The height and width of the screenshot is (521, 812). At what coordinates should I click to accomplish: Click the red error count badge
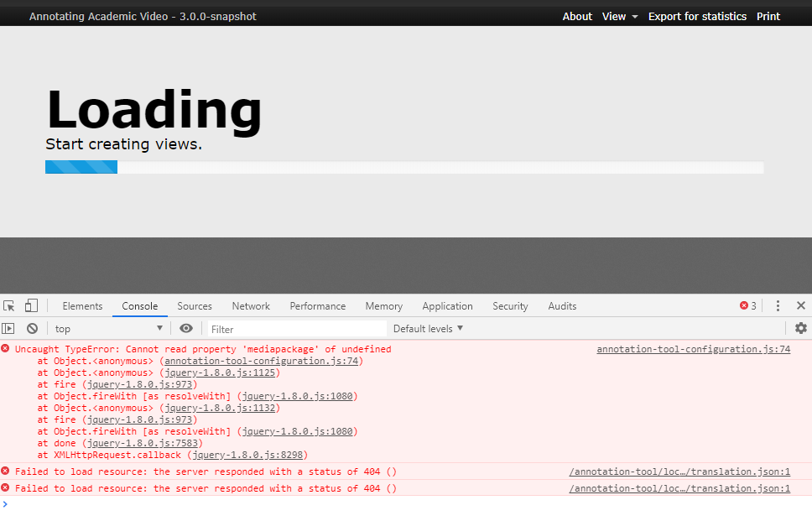coord(745,305)
